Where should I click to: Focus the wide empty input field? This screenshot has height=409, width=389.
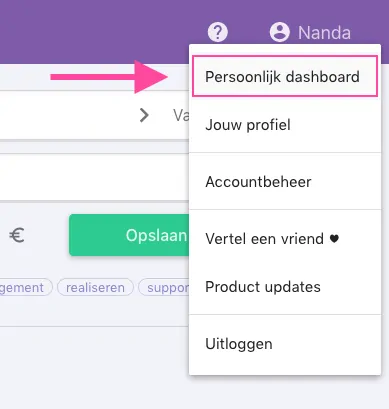94,177
